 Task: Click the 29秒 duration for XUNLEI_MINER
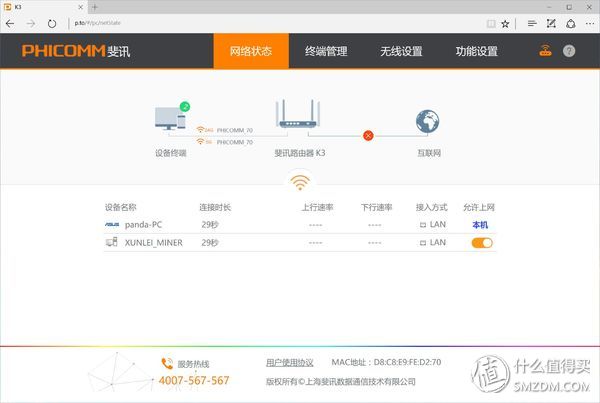[x=210, y=243]
